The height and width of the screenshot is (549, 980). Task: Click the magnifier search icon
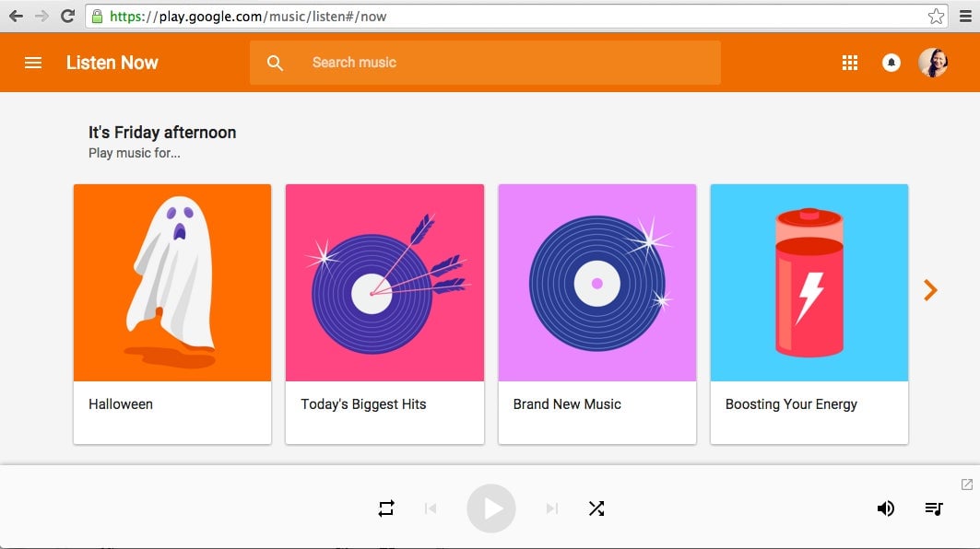(x=275, y=63)
